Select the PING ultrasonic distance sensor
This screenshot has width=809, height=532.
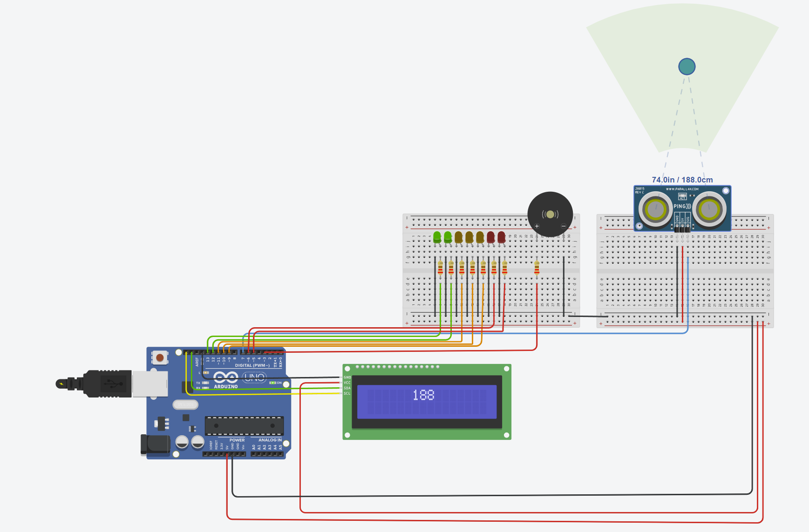682,208
